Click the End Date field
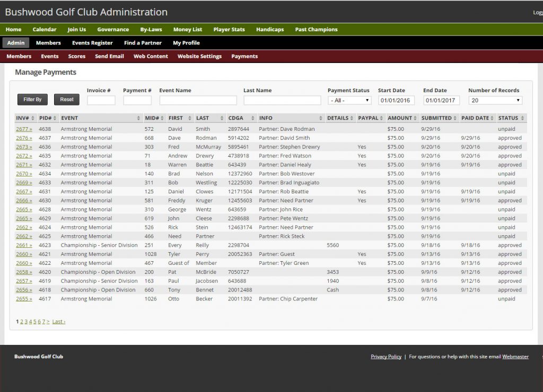 pyautogui.click(x=442, y=100)
